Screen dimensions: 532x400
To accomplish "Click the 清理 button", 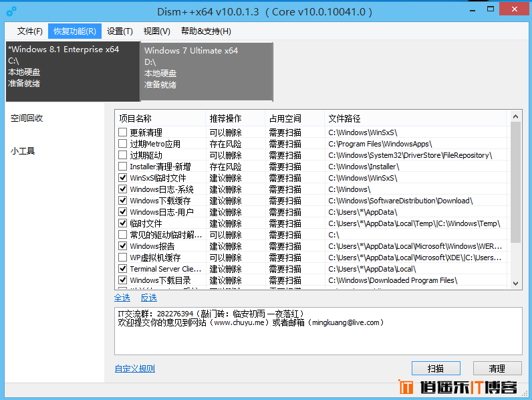I will (x=497, y=368).
